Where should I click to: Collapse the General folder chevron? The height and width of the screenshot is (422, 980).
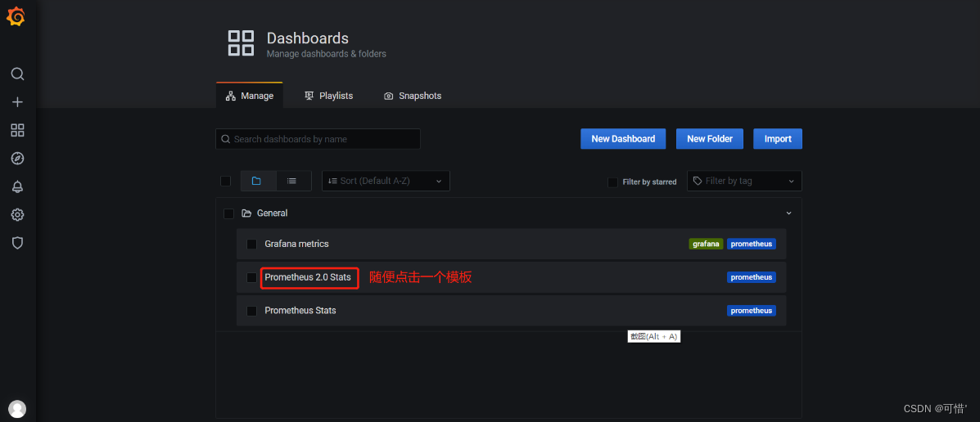coord(788,213)
